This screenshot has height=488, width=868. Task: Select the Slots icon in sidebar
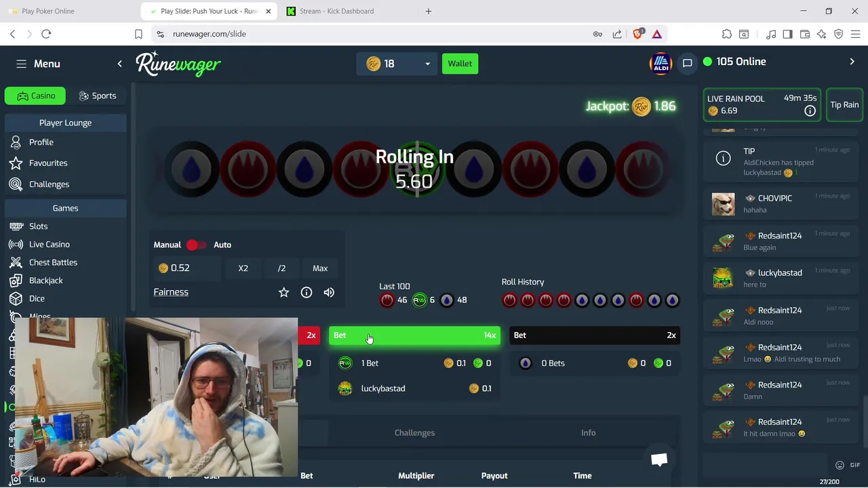(x=16, y=226)
